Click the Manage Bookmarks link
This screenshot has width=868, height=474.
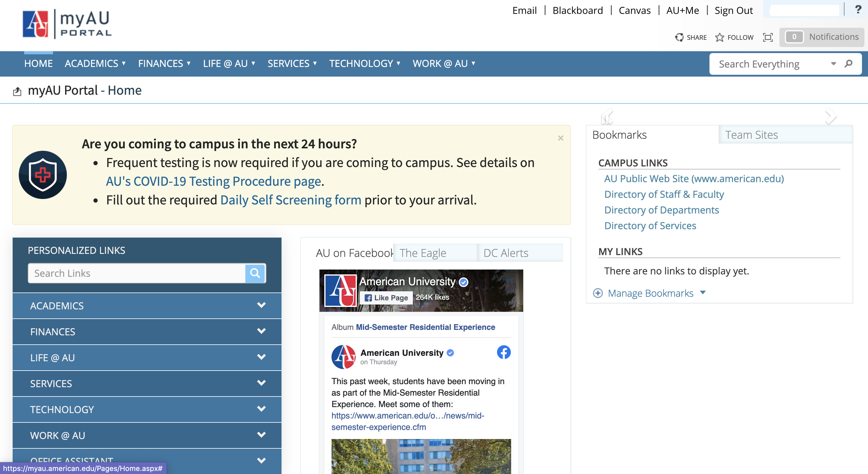pos(650,293)
